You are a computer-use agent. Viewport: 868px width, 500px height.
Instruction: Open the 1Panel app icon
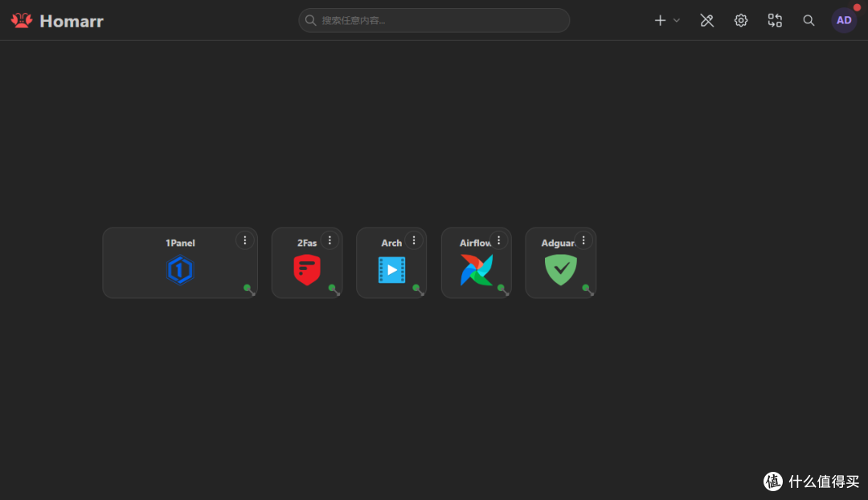[x=180, y=270]
